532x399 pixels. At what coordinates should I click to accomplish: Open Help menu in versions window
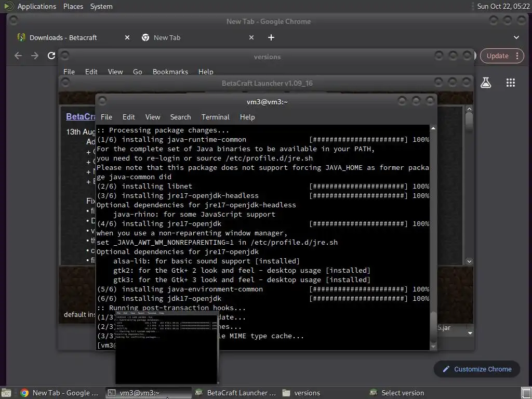point(206,72)
